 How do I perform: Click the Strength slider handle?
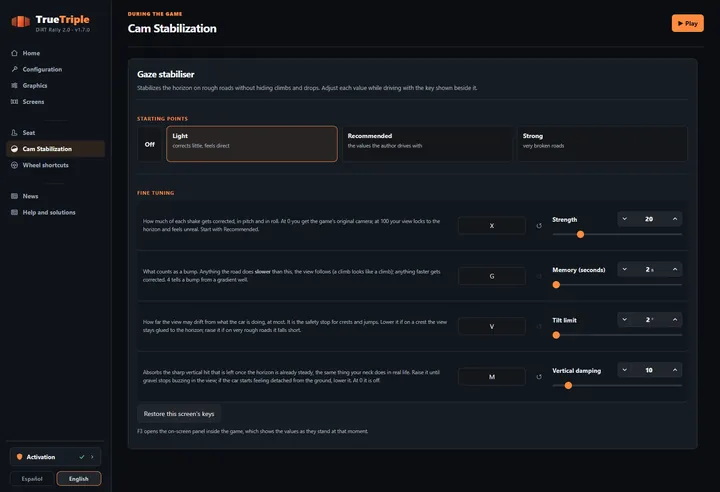(580, 235)
